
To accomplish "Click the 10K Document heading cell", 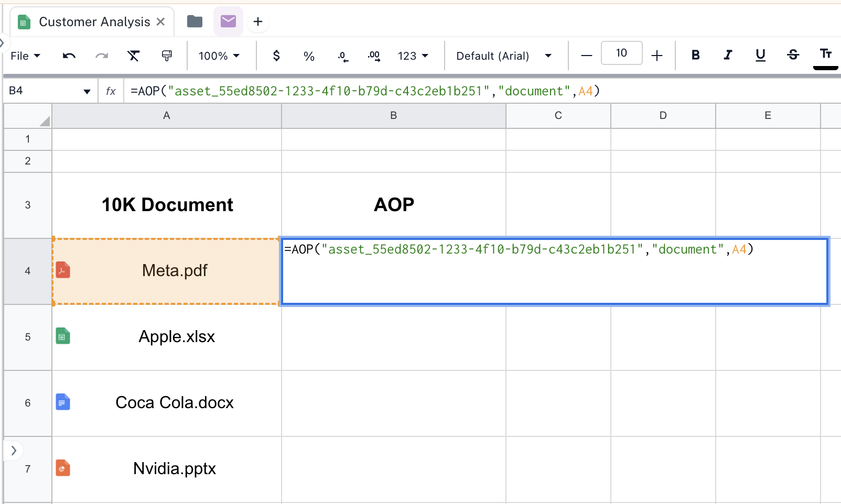I will click(x=167, y=205).
